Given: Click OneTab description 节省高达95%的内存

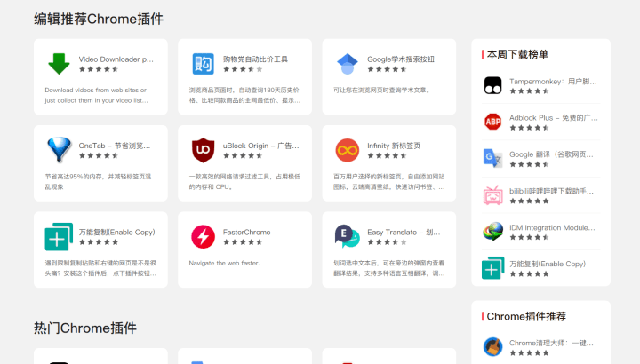Looking at the screenshot, I should [98, 181].
